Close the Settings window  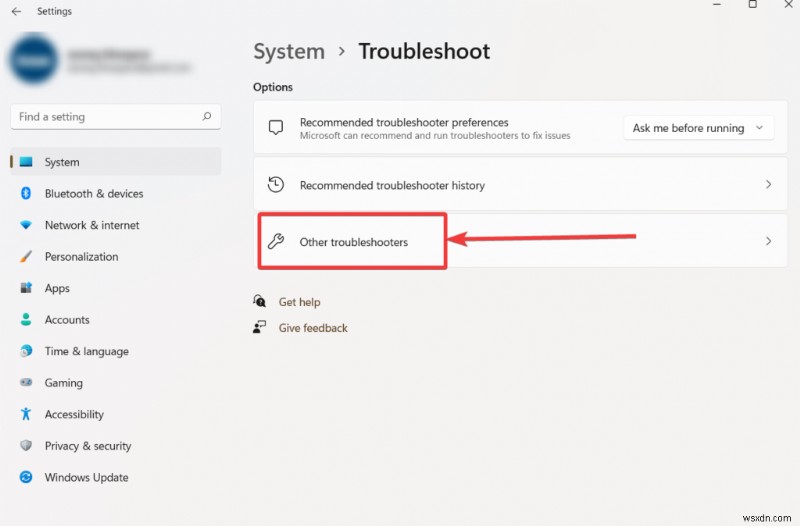pos(788,5)
